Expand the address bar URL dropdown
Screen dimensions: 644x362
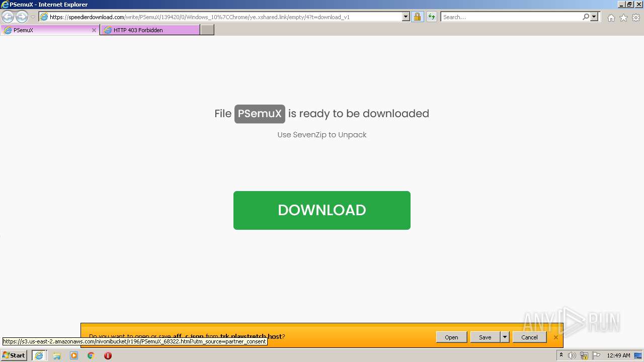tap(406, 17)
